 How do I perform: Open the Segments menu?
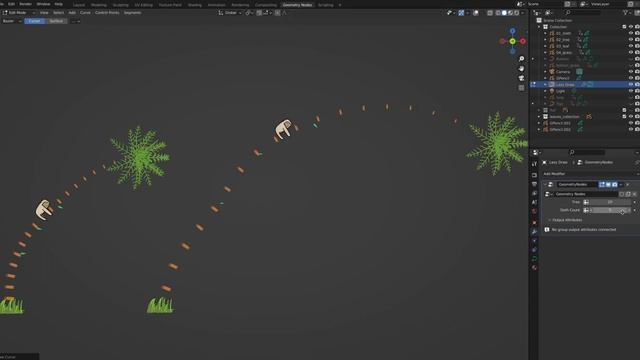tap(132, 13)
